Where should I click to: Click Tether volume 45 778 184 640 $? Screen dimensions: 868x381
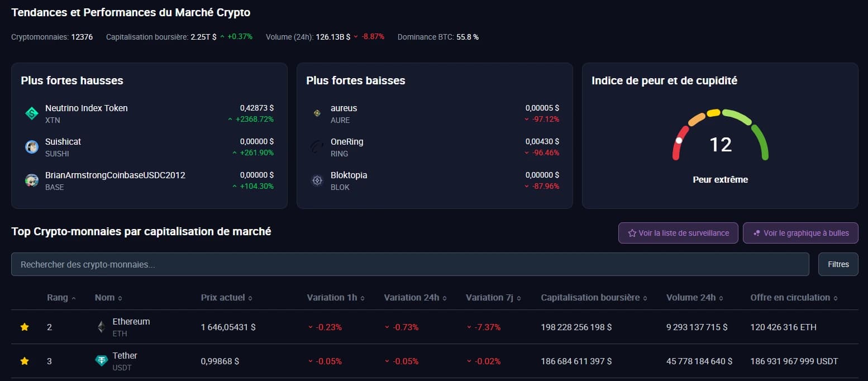tap(699, 361)
